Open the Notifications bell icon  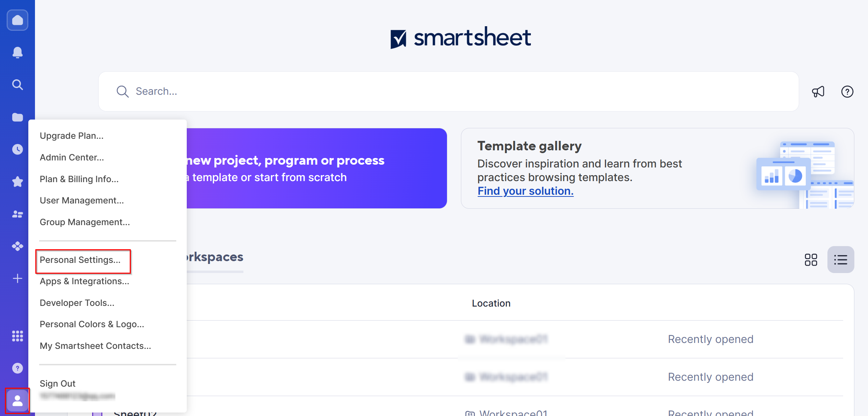[x=17, y=52]
